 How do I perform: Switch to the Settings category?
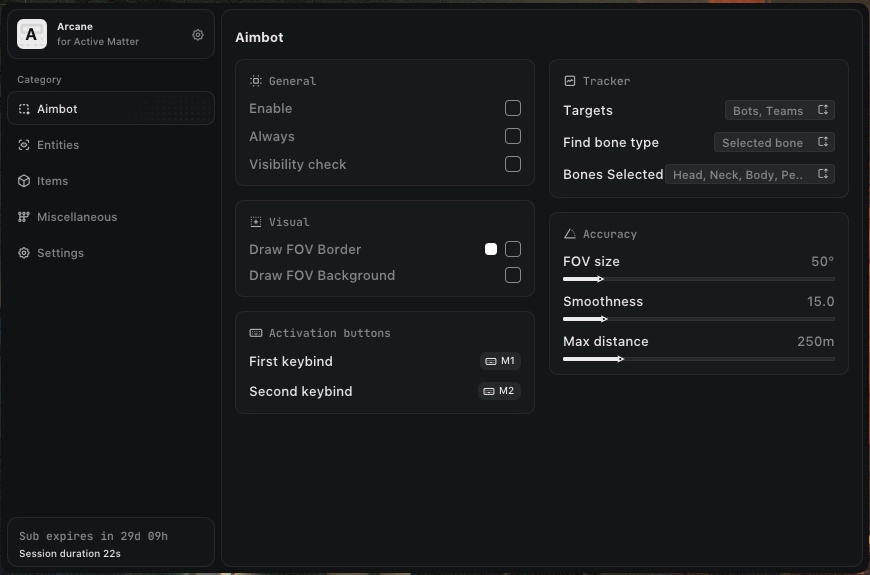(x=60, y=253)
